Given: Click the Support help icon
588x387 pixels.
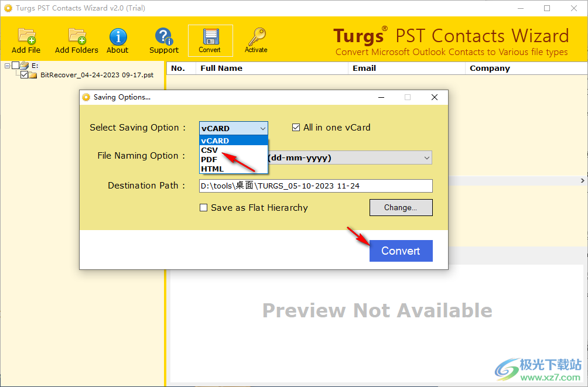Looking at the screenshot, I should click(x=164, y=40).
